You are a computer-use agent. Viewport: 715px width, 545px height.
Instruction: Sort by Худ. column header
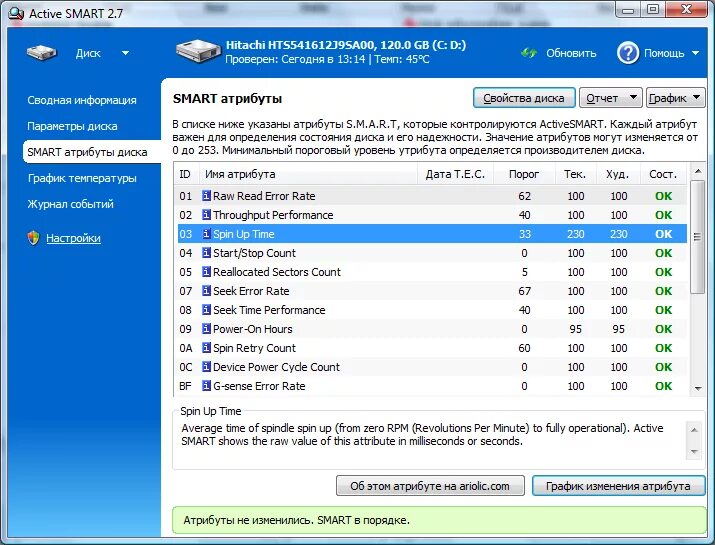[x=617, y=174]
